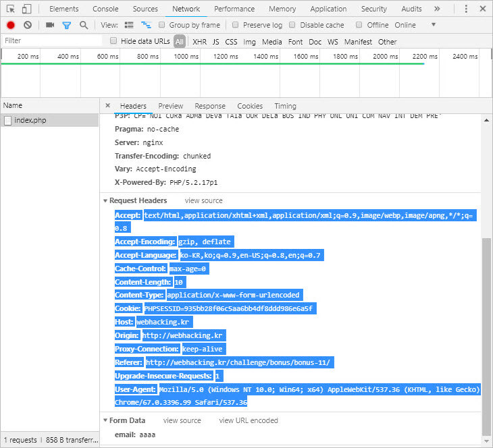Close the request details pane

108,106
